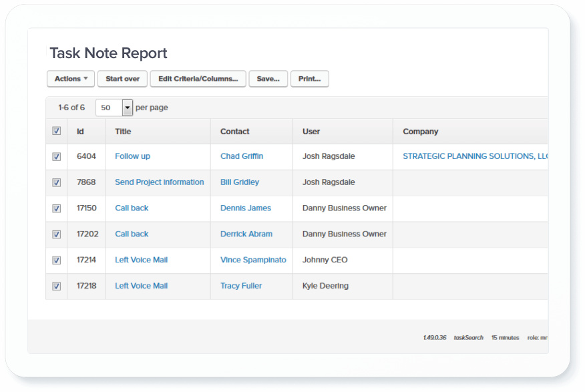The height and width of the screenshot is (392, 585).
Task: Open contact Tracy Fuller
Action: click(x=241, y=286)
